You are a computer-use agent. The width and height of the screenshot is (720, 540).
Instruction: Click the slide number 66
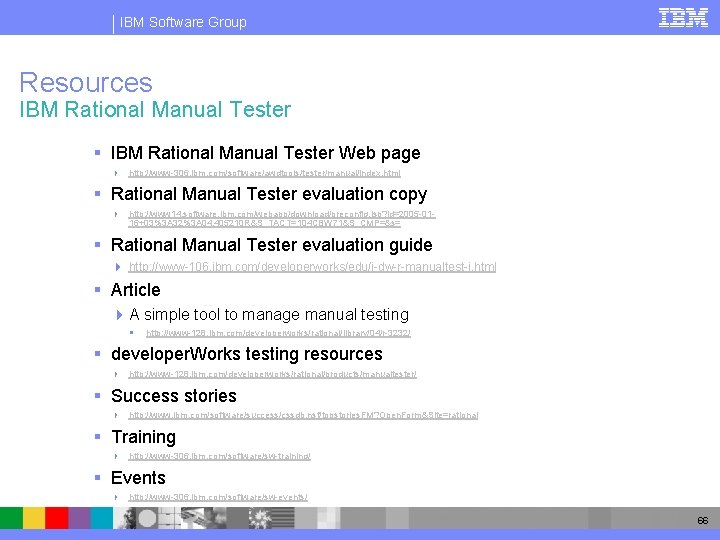[x=703, y=520]
